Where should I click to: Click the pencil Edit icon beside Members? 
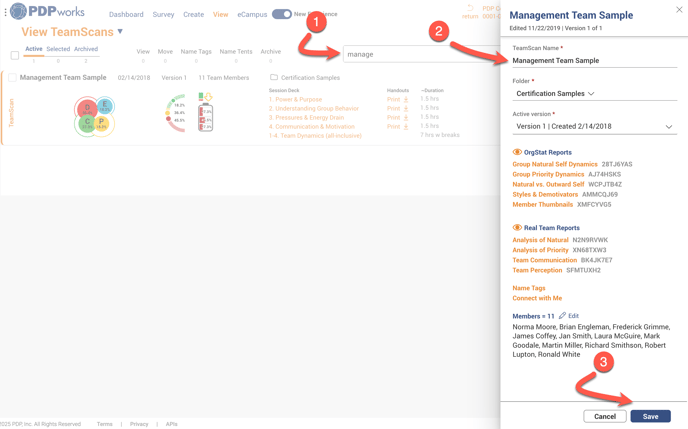click(x=562, y=316)
